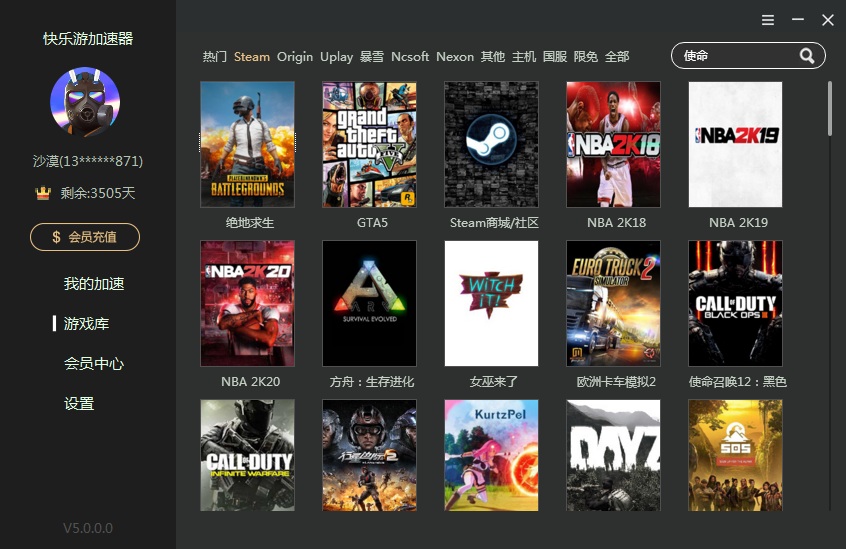Select the Grand Theft Auto V cover
Image resolution: width=846 pixels, height=549 pixels.
(x=370, y=145)
